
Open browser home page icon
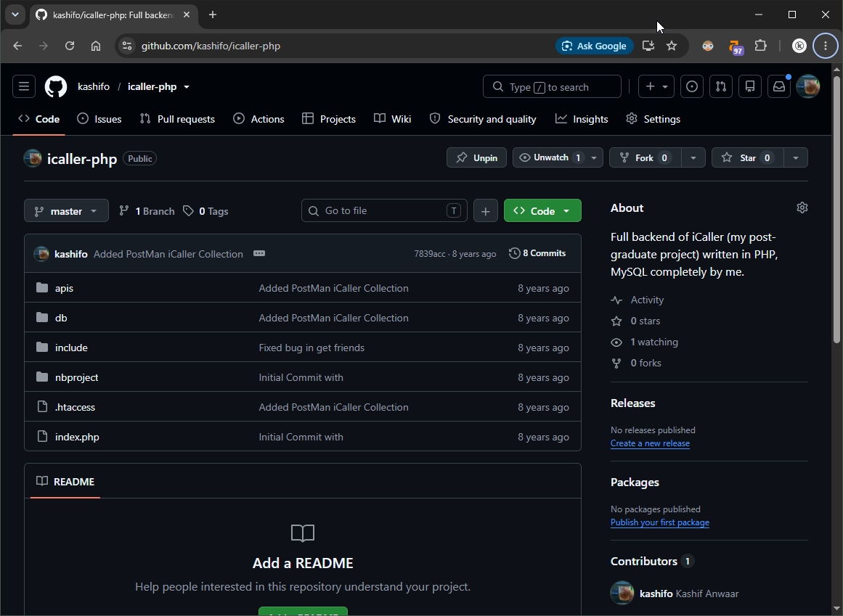(96, 46)
